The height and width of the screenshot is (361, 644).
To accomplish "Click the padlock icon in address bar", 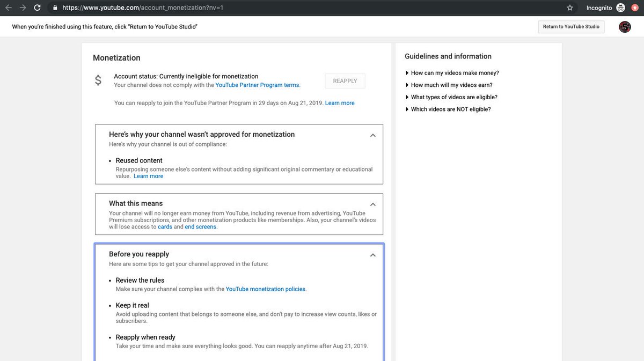I will (x=55, y=8).
